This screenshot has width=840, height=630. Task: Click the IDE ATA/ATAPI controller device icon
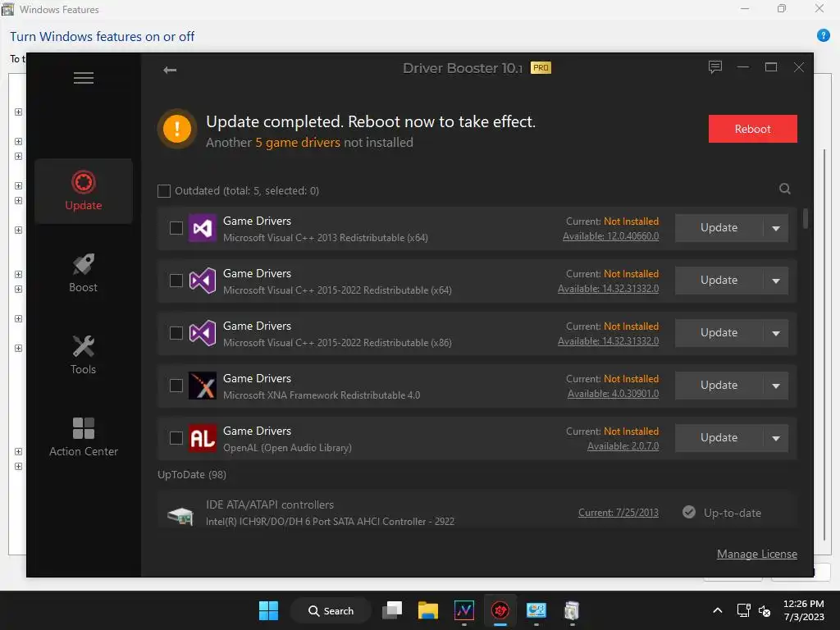[x=180, y=515]
